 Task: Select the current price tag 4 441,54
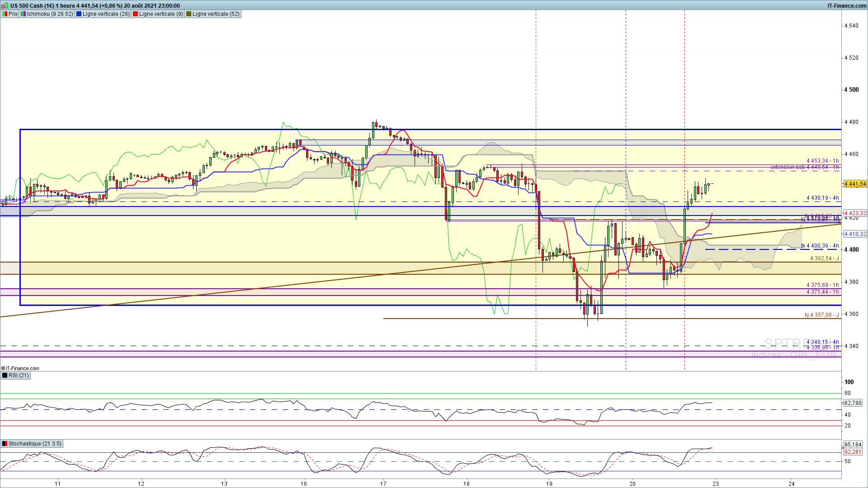tap(855, 184)
